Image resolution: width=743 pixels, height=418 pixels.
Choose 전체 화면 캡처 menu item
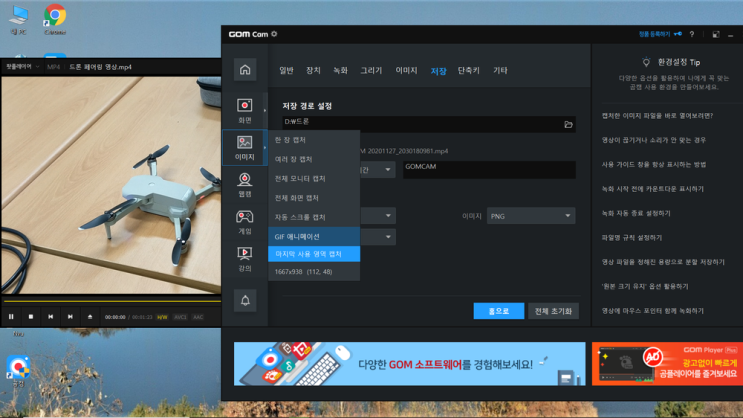point(314,198)
